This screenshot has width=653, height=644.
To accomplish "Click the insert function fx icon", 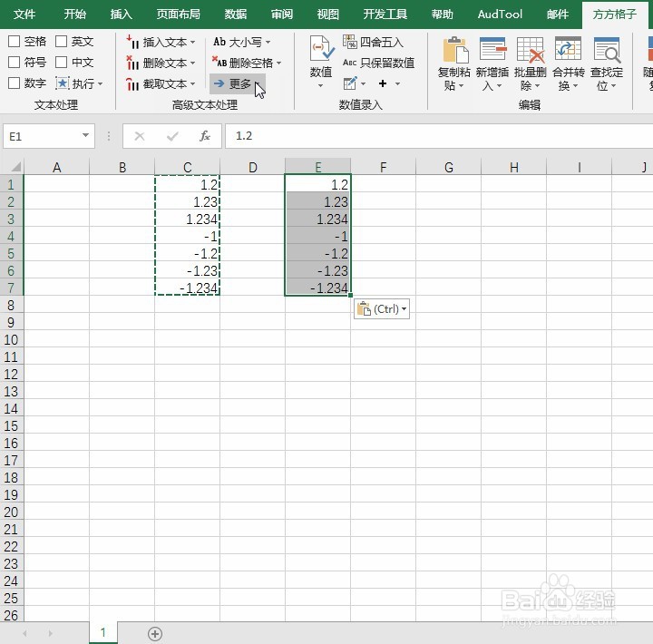I will (204, 136).
